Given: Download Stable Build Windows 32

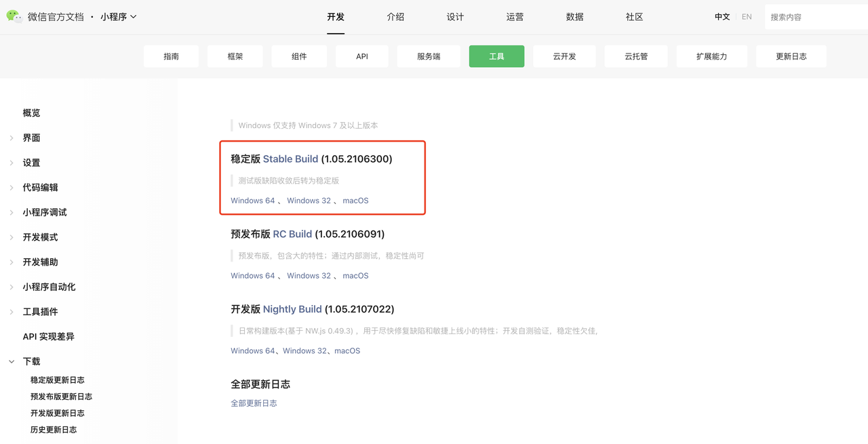Looking at the screenshot, I should (x=309, y=201).
